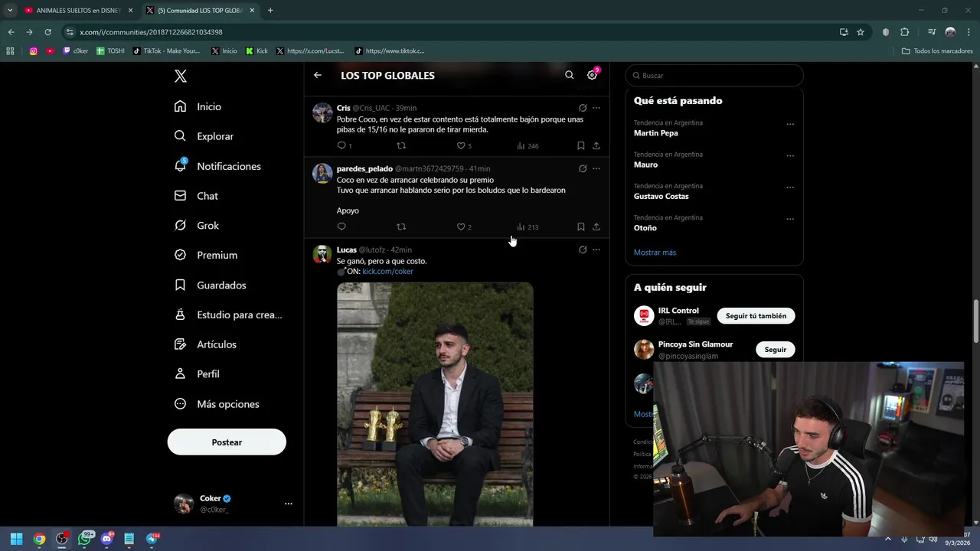Click the Artículos sidebar icon
This screenshot has width=980, height=551.
(180, 344)
